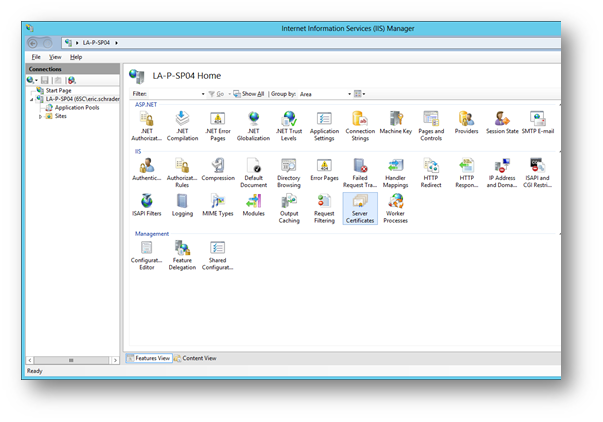Open the Group by Area dropdown

(350, 94)
